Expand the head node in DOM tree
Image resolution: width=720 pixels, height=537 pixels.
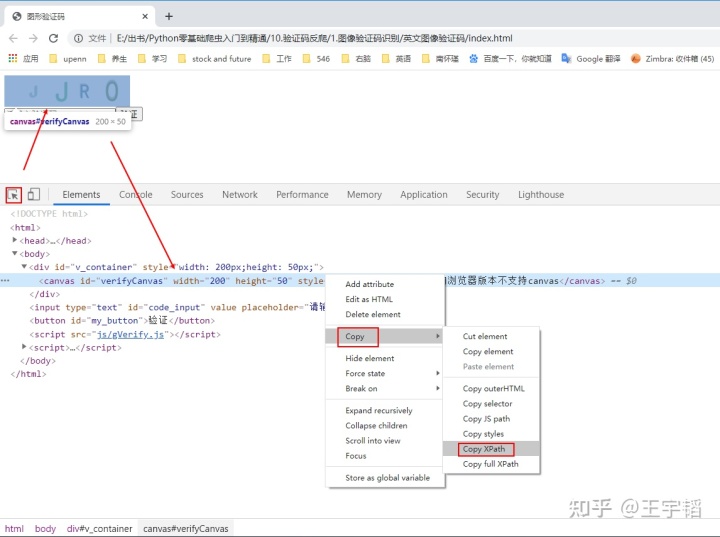[x=15, y=240]
